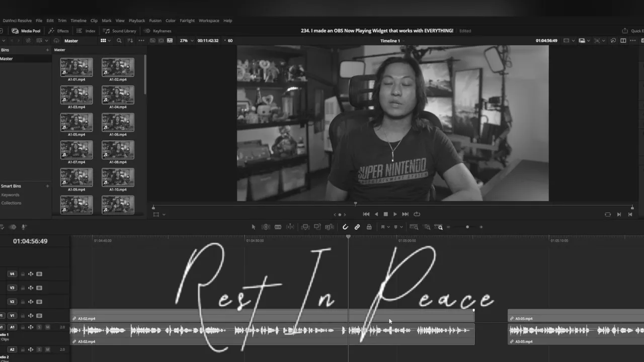Open the Effects panel
The height and width of the screenshot is (362, 644).
tap(58, 31)
